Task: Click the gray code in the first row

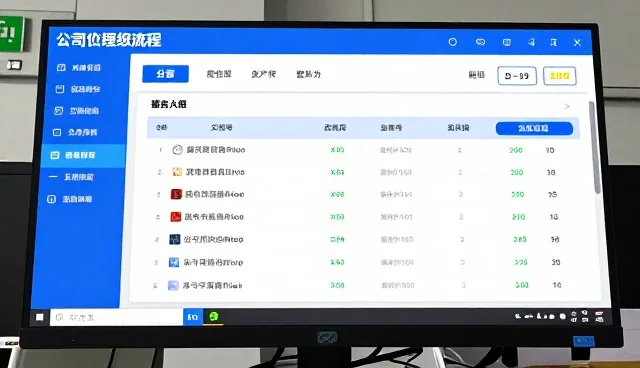Action: click(x=396, y=150)
